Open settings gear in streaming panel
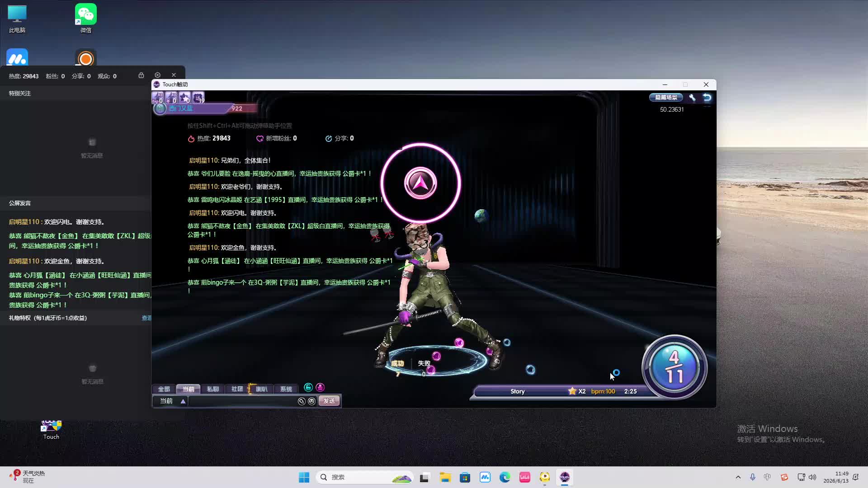The width and height of the screenshot is (868, 488). point(157,75)
